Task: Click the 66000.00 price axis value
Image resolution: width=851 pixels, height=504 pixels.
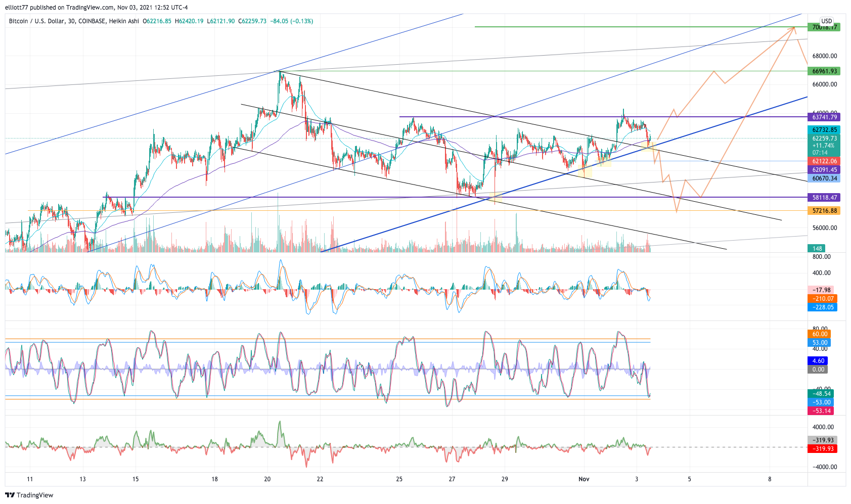Action: pyautogui.click(x=825, y=84)
